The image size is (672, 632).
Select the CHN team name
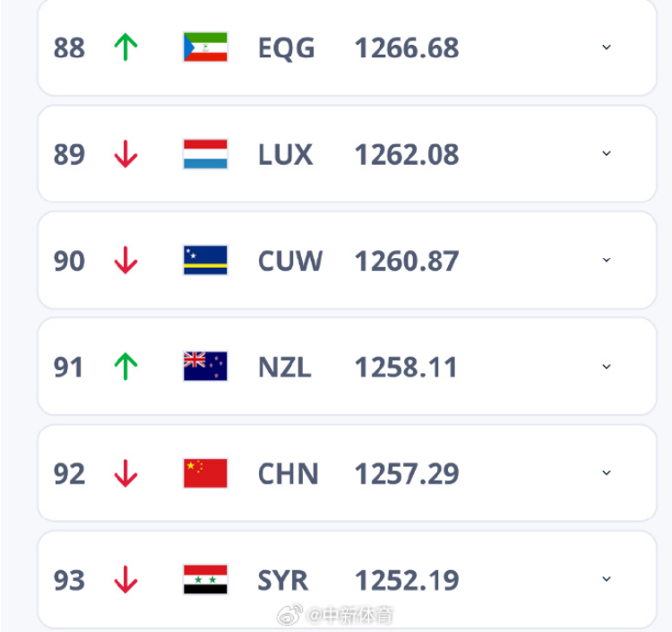[288, 474]
